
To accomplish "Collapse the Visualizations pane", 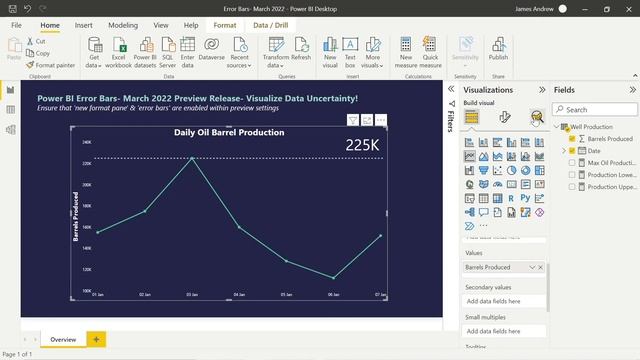I will [542, 90].
